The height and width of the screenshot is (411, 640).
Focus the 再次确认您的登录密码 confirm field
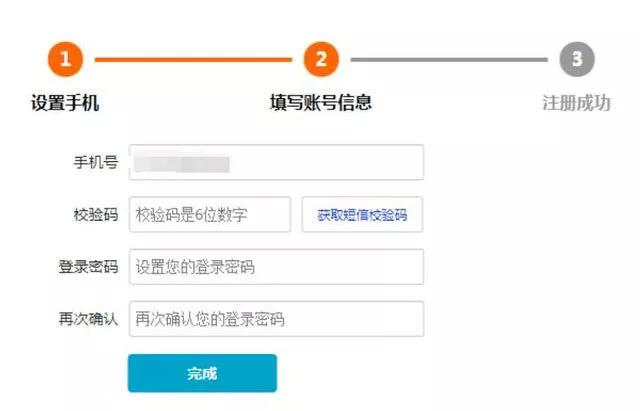(x=275, y=319)
